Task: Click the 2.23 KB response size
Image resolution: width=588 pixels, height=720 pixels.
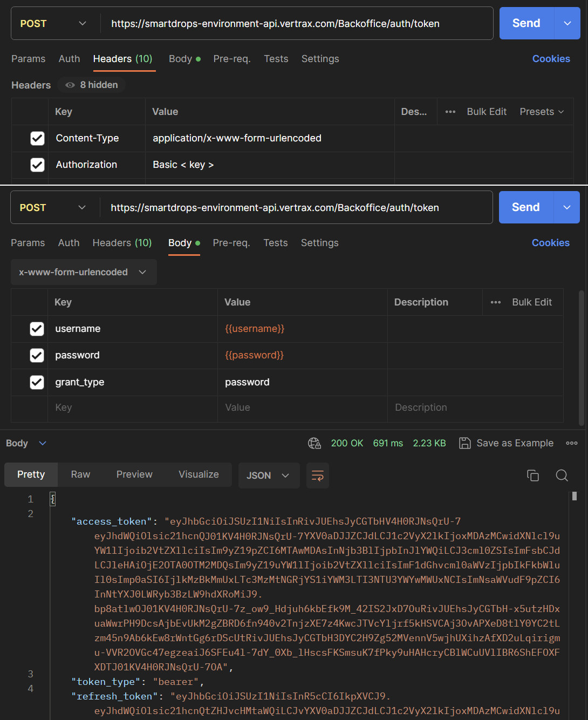Action: coord(429,443)
